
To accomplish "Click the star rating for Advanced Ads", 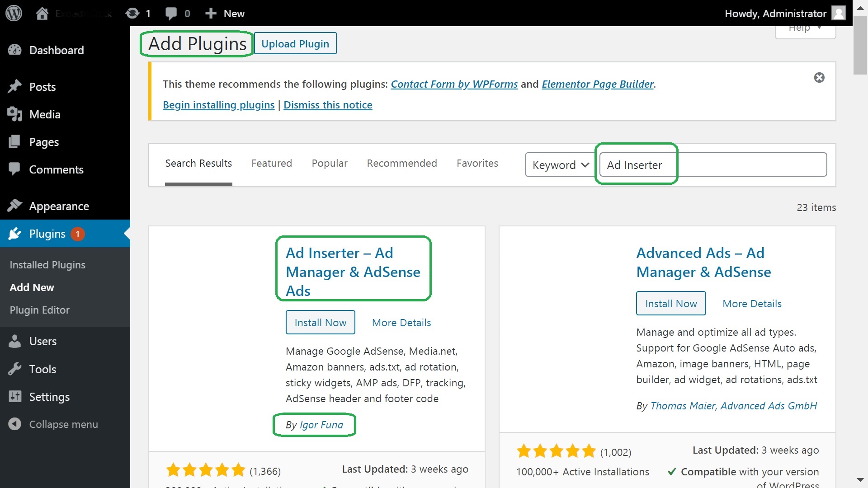I will point(556,451).
